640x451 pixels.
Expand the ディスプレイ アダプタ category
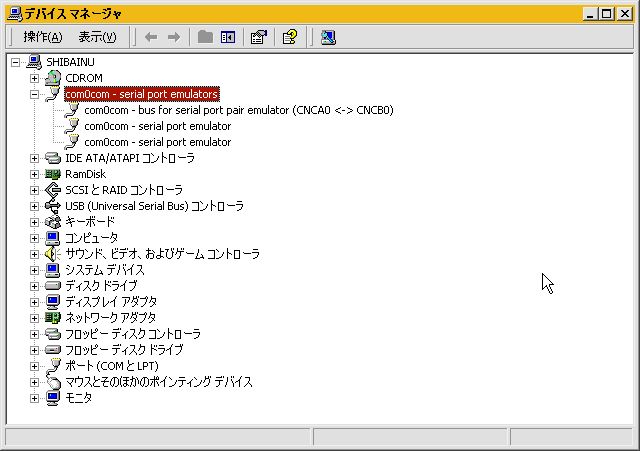pyautogui.click(x=34, y=302)
